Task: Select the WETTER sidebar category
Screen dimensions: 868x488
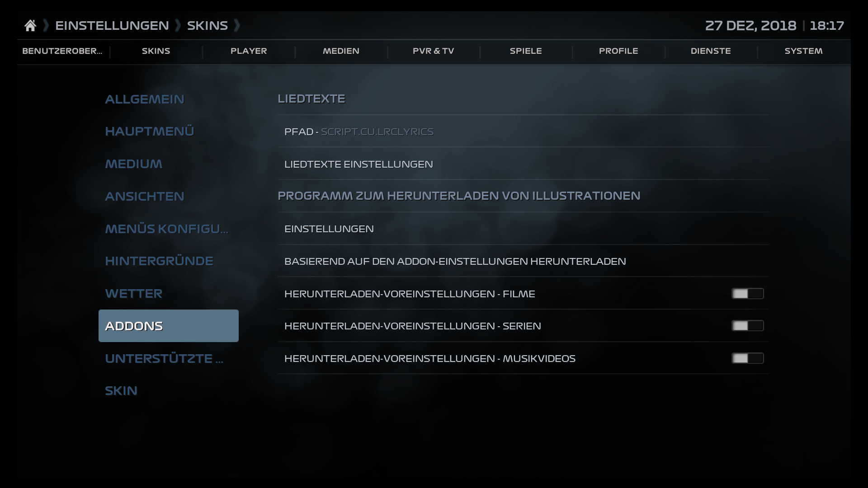Action: 134,293
